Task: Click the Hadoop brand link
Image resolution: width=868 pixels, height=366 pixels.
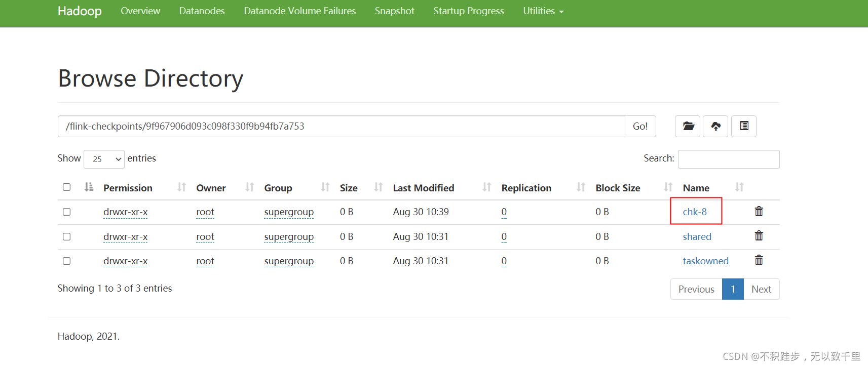Action: pyautogui.click(x=80, y=11)
